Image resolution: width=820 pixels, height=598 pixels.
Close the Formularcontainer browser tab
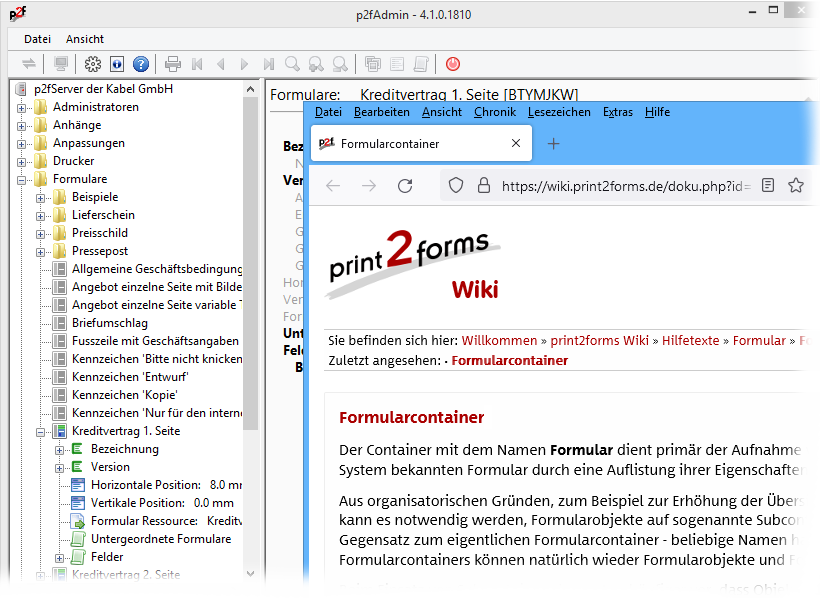(516, 143)
